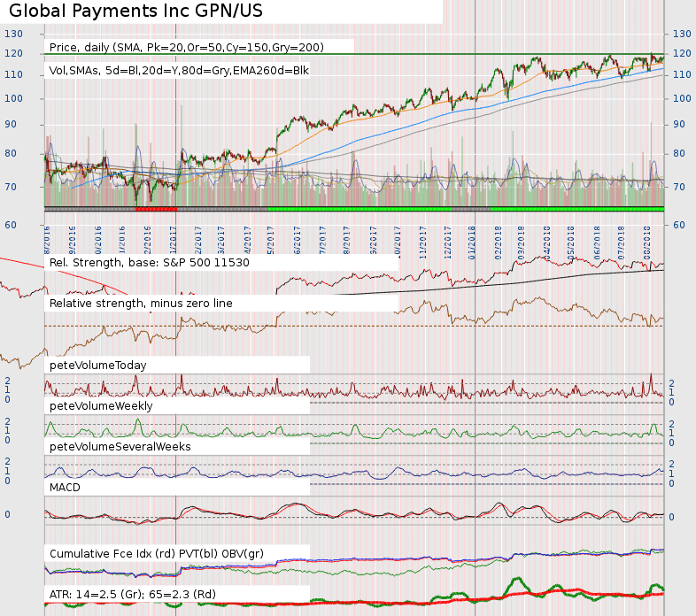
Task: Click the peteVolumeSeveralWeeks indicator label
Action: click(x=120, y=447)
